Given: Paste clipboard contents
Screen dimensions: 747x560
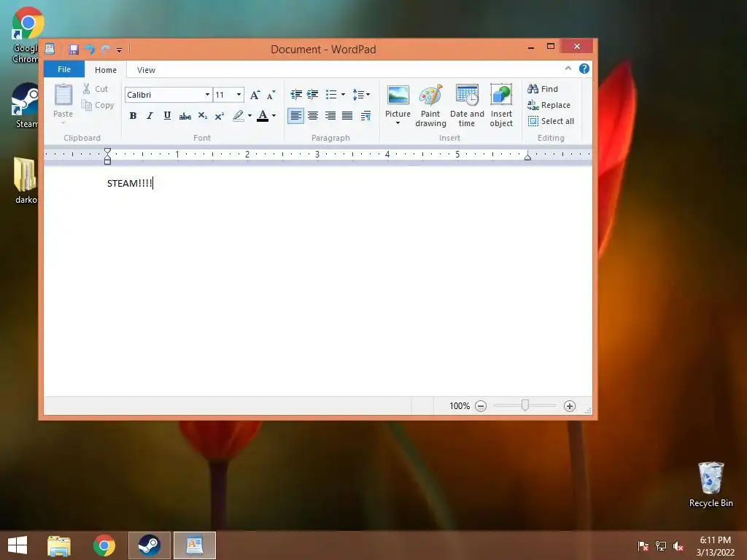Looking at the screenshot, I should [63, 102].
